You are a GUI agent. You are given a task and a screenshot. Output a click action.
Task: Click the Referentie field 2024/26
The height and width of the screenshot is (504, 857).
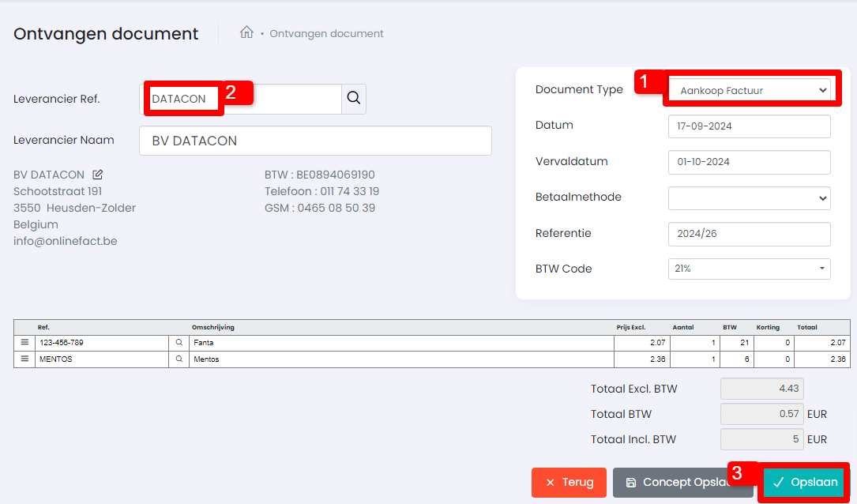tap(750, 234)
